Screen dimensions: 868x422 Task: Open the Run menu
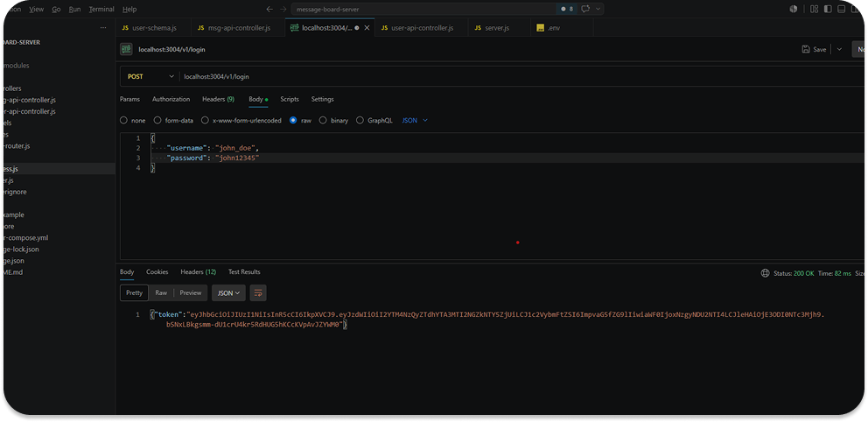pos(74,10)
